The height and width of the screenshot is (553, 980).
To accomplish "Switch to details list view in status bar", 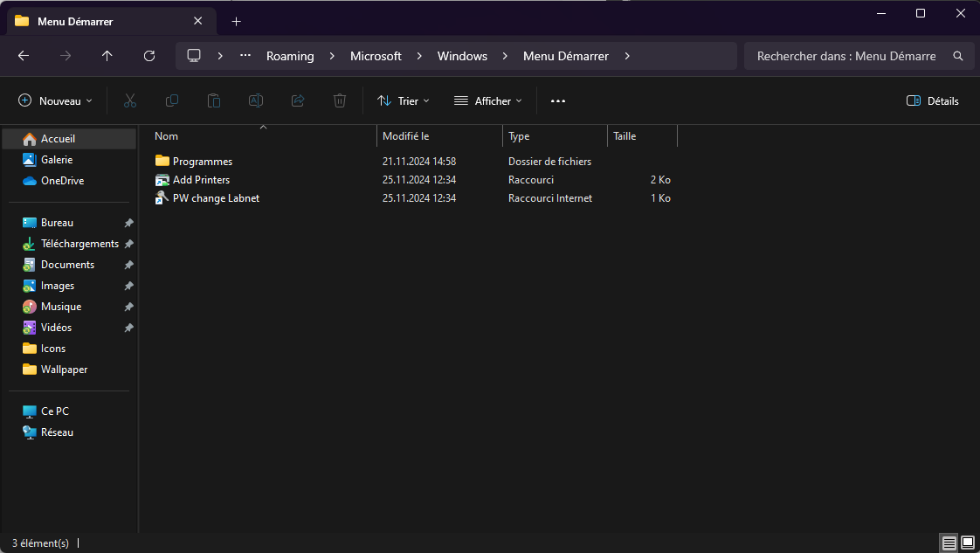I will (x=949, y=543).
